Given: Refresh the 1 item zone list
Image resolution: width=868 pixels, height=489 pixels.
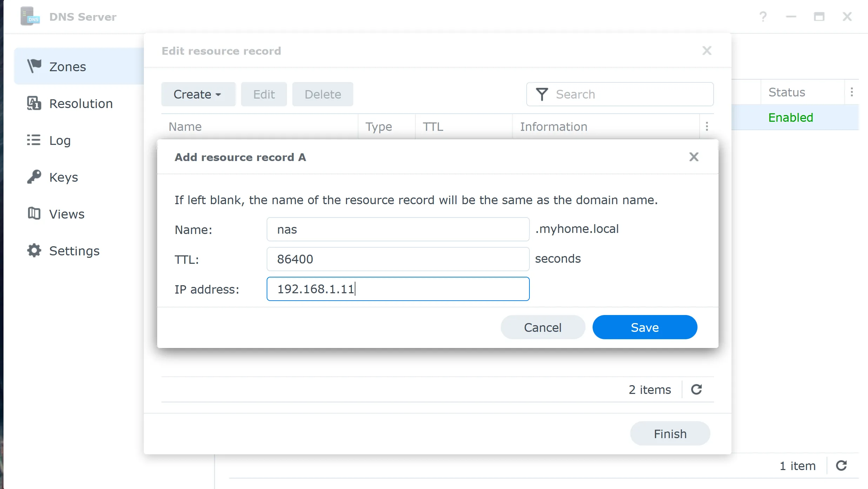Looking at the screenshot, I should coord(841,465).
